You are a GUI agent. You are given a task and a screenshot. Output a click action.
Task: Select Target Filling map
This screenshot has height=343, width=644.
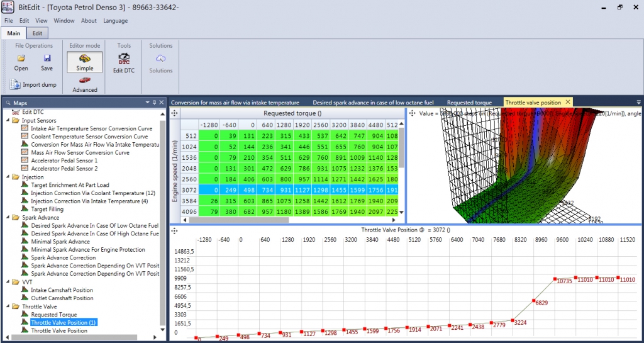click(47, 209)
